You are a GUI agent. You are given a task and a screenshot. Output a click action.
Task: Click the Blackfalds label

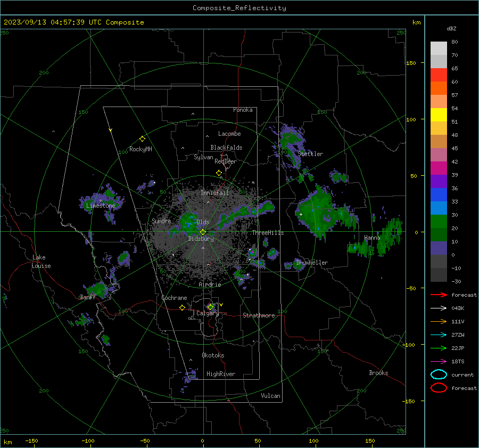click(x=226, y=148)
